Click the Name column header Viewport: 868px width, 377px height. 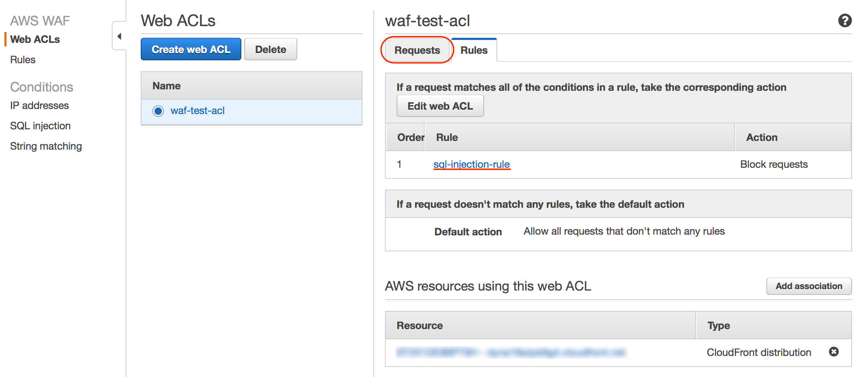[x=166, y=85]
